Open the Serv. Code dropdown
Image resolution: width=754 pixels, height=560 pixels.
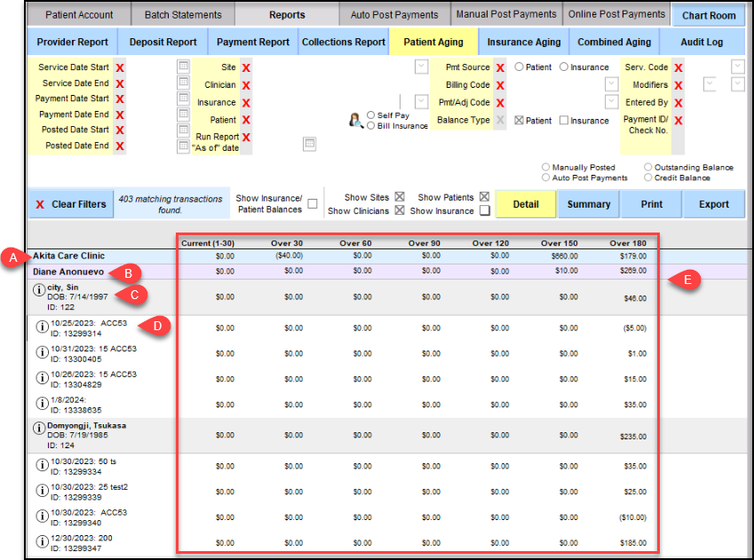737,67
